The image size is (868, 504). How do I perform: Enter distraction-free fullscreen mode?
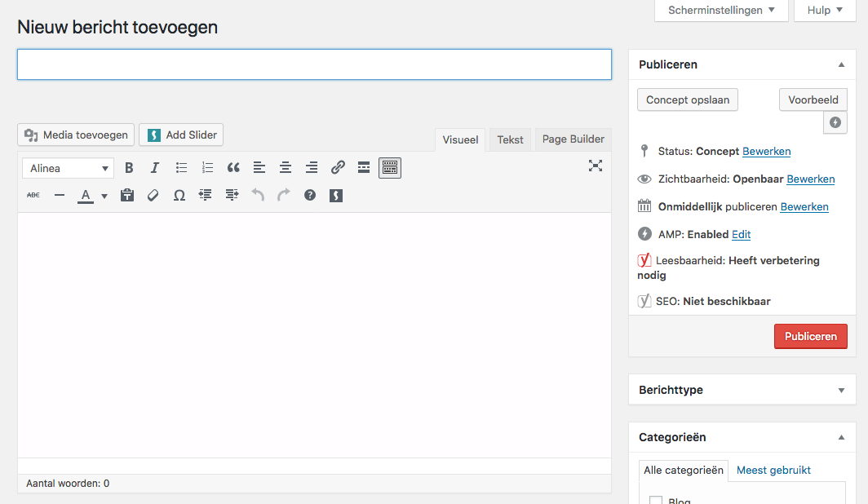[x=596, y=166]
